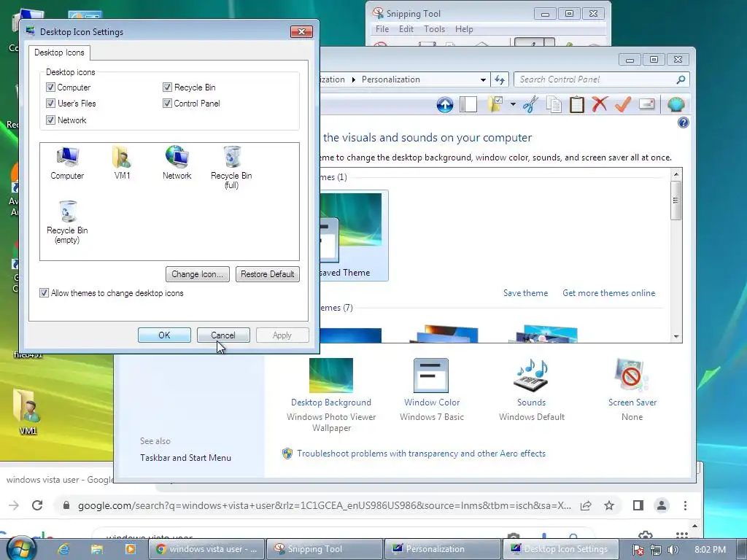Switch to Personalization taskbar button

click(x=443, y=549)
